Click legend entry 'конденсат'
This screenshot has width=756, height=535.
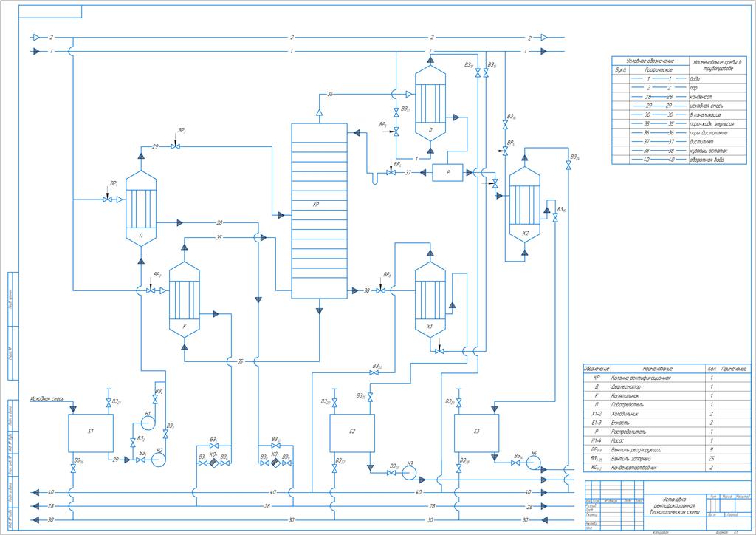pyautogui.click(x=701, y=97)
